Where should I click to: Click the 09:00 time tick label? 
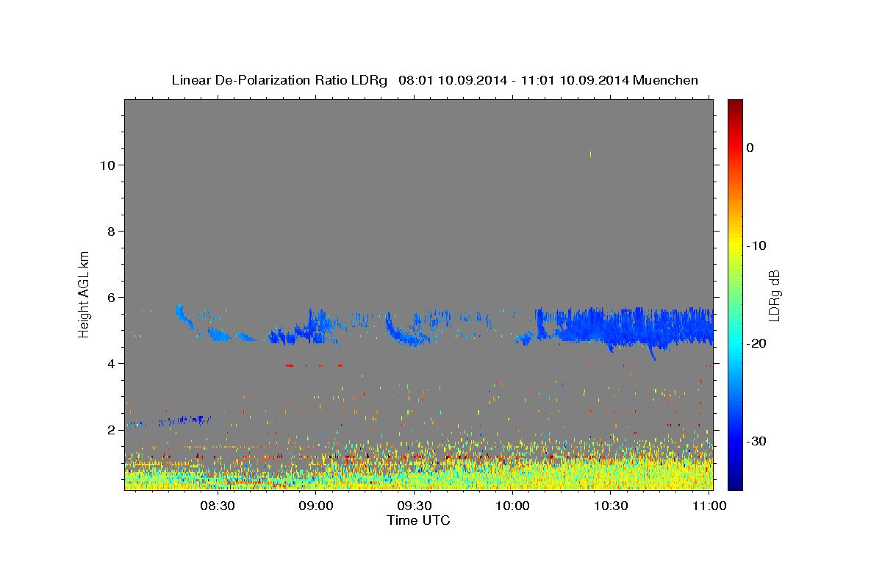point(317,506)
